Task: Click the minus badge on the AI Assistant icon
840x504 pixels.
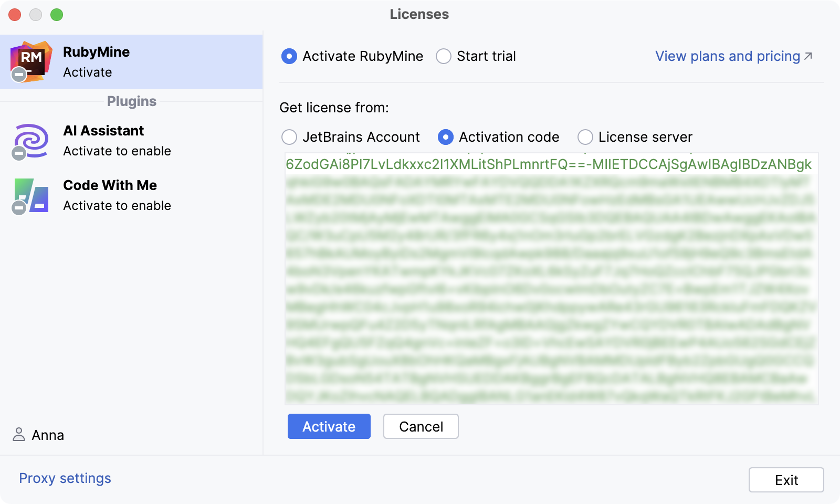Action: coord(19,154)
